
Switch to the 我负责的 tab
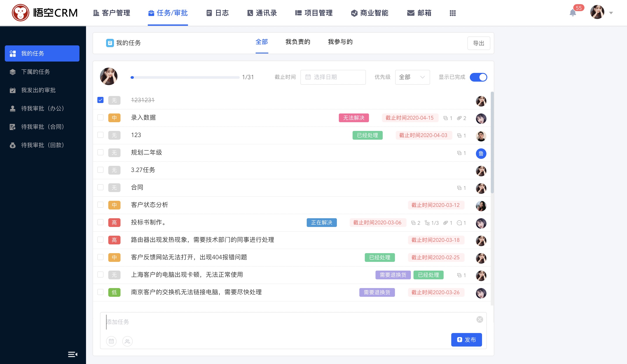click(x=298, y=42)
